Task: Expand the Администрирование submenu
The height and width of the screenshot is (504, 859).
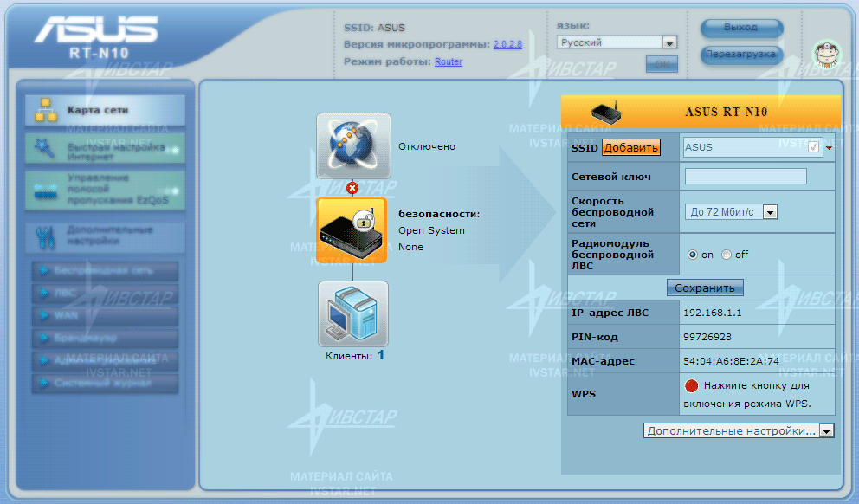Action: click(105, 360)
